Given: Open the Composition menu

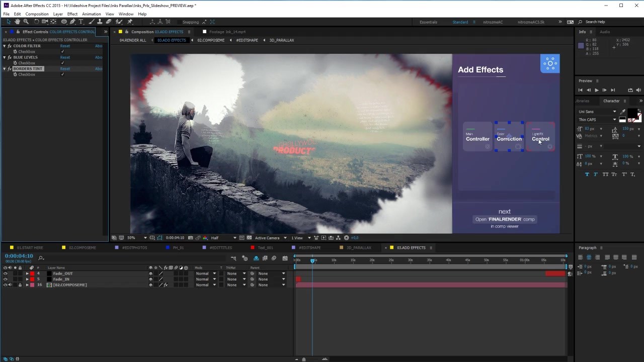Looking at the screenshot, I should (x=37, y=14).
